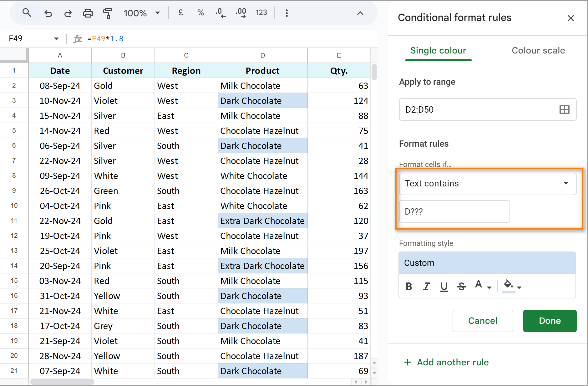Decrease decimal places

(220, 13)
